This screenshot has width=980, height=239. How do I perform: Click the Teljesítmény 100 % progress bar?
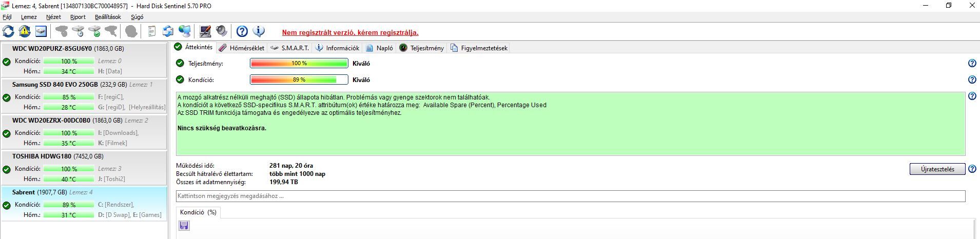click(x=299, y=64)
